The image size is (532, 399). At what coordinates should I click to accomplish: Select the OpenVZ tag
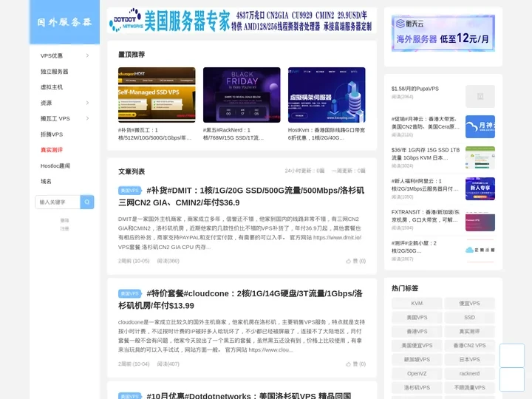coord(417,374)
